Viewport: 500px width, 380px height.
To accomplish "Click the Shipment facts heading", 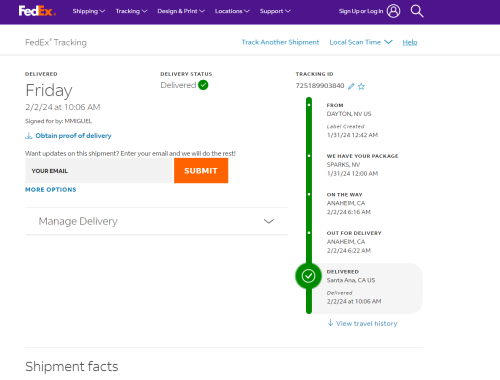I will (x=72, y=366).
